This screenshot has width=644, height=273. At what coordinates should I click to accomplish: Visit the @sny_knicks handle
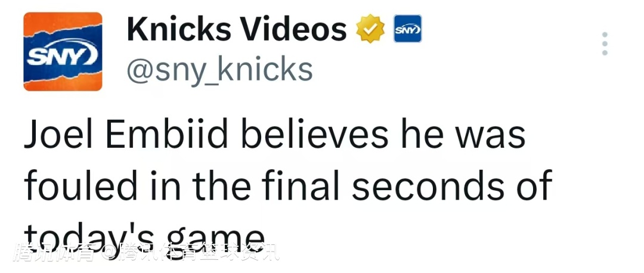(219, 70)
